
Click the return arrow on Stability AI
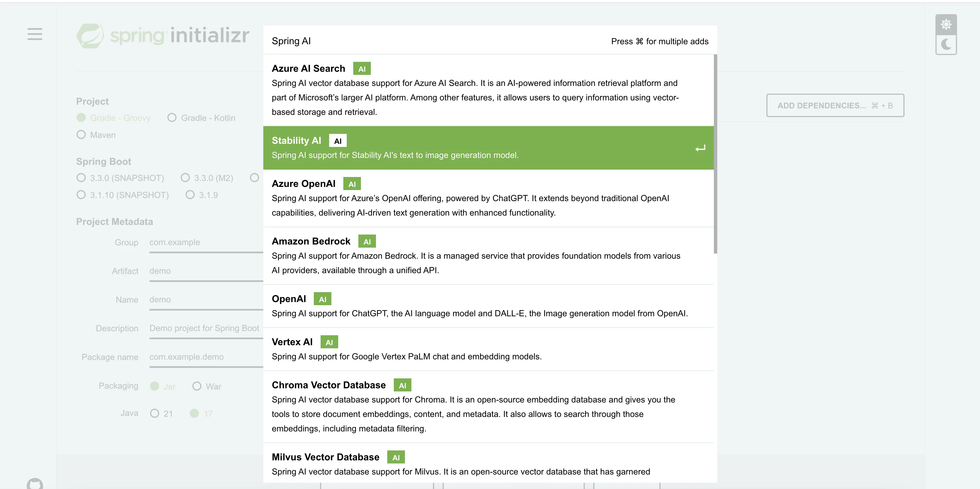700,148
